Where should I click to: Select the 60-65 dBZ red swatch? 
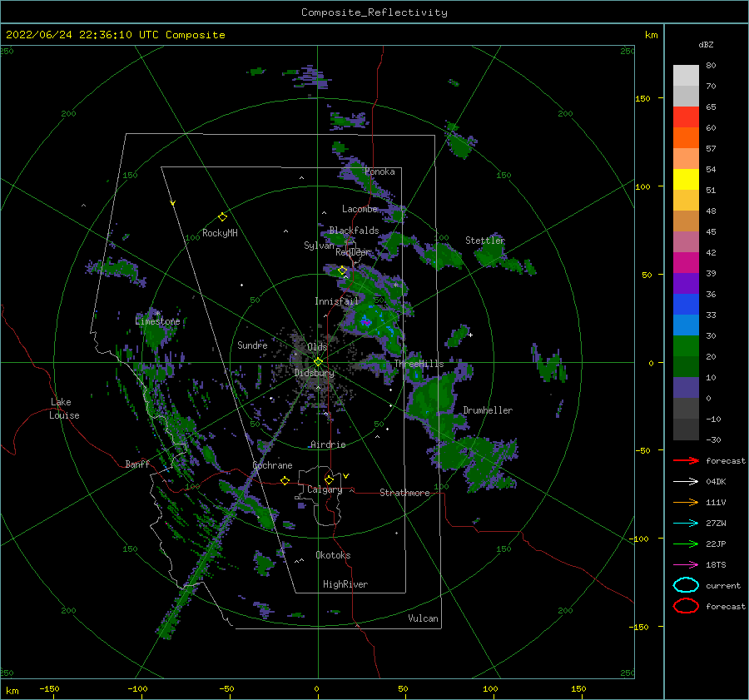(686, 117)
